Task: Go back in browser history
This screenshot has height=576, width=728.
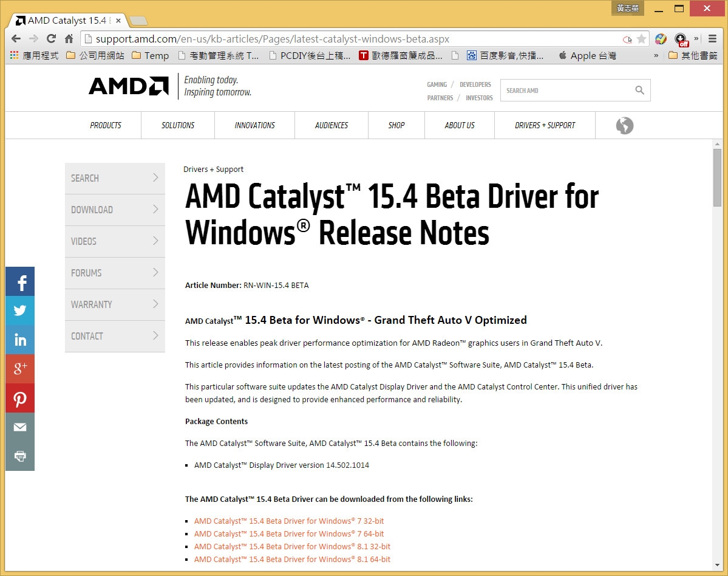Action: pyautogui.click(x=16, y=39)
